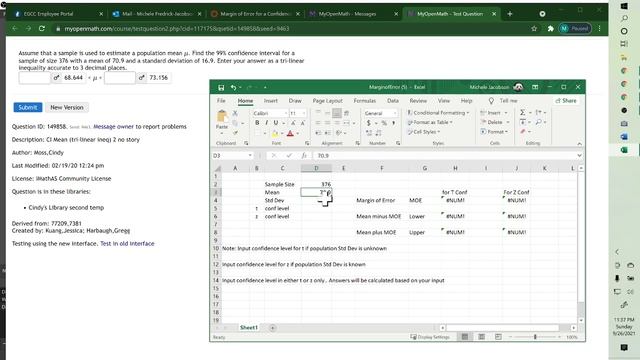Click the Undo arrow in Excel's title bar
Image resolution: width=640 pixels, height=360 pixels.
tap(233, 87)
